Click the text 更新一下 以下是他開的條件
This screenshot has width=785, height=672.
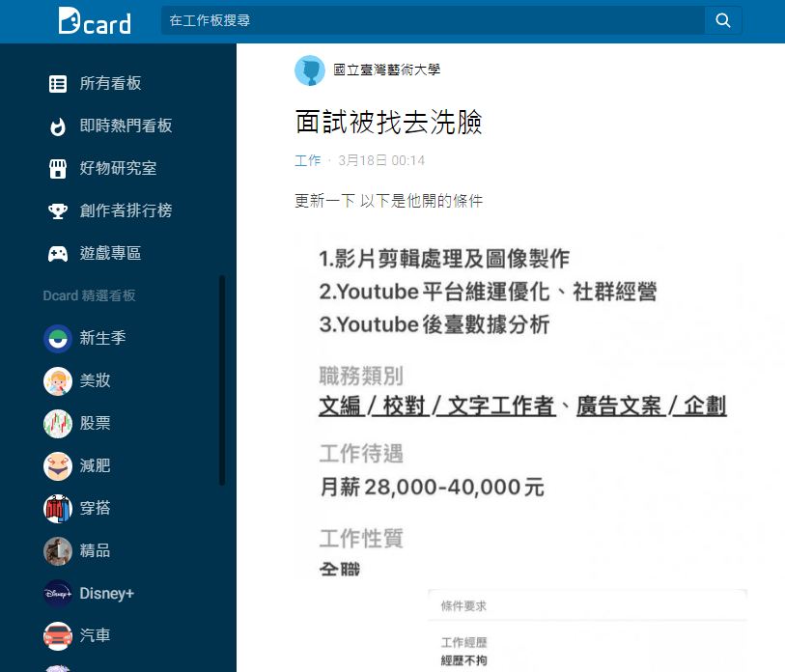[x=388, y=201]
